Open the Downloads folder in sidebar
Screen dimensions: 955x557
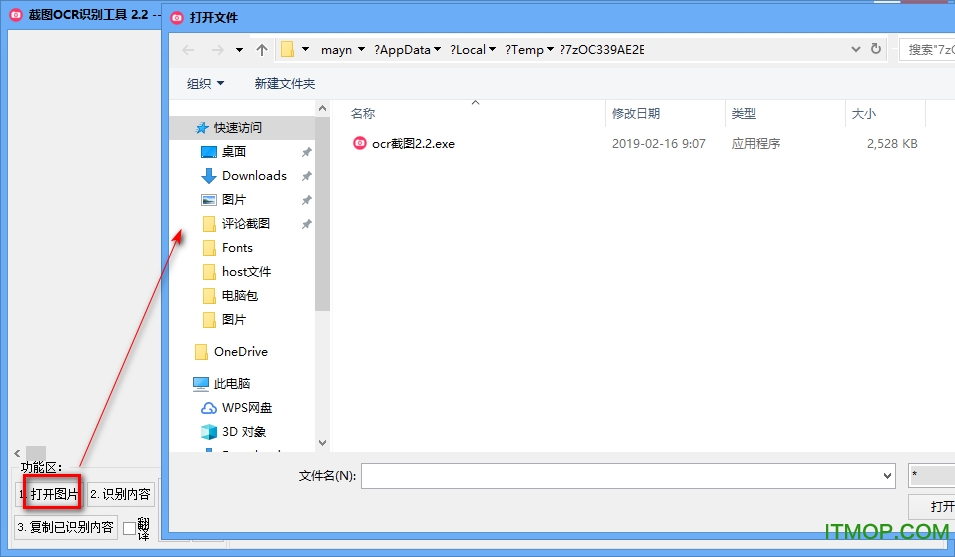point(253,176)
